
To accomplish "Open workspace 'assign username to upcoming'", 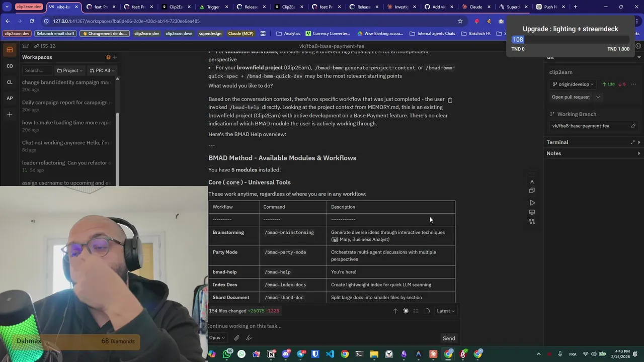I will pyautogui.click(x=66, y=183).
